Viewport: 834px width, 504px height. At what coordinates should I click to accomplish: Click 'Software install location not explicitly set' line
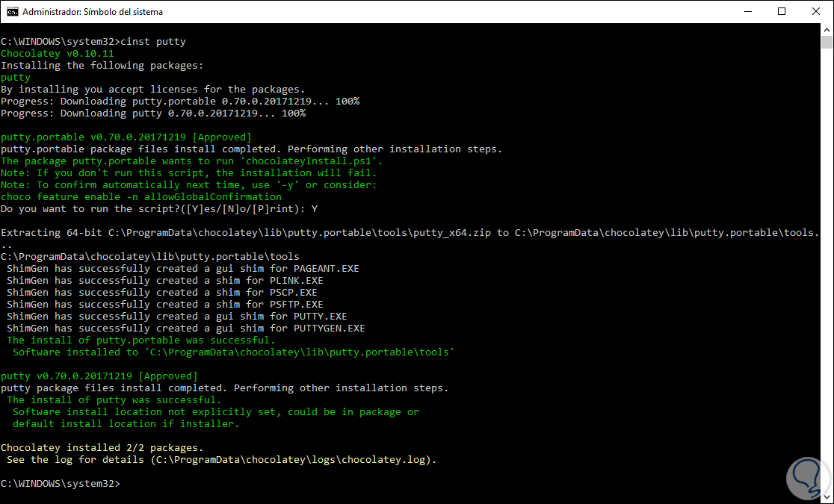[x=215, y=412]
